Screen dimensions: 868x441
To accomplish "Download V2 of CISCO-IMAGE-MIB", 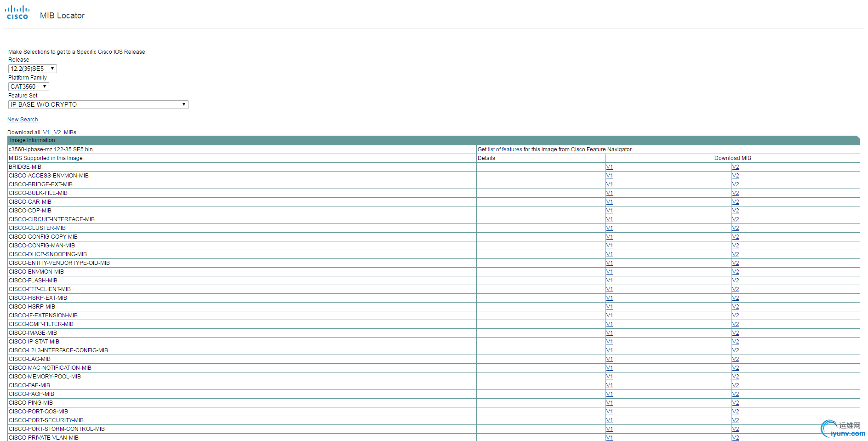I will [736, 333].
